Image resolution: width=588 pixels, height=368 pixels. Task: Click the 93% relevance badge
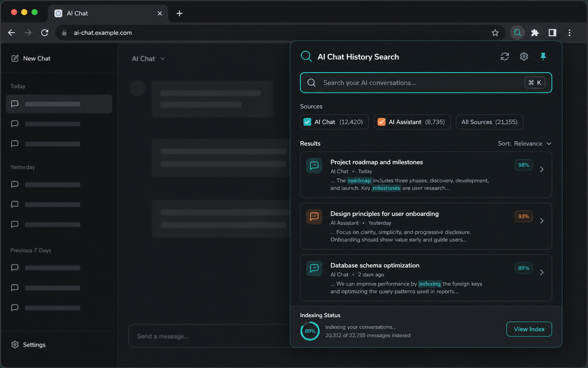pyautogui.click(x=524, y=216)
